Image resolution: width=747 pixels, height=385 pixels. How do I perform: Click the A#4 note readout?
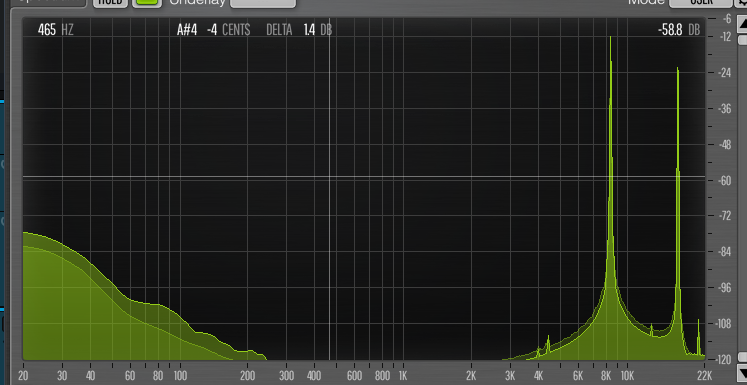click(x=187, y=30)
